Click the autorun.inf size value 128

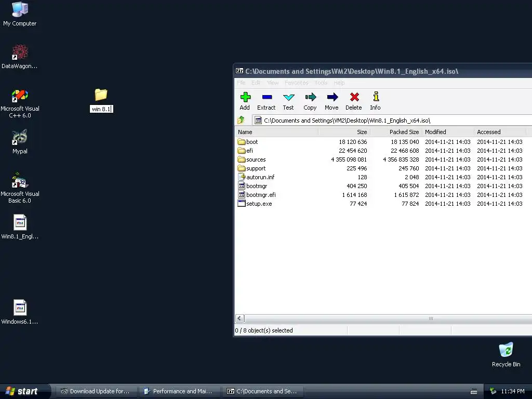[362, 177]
